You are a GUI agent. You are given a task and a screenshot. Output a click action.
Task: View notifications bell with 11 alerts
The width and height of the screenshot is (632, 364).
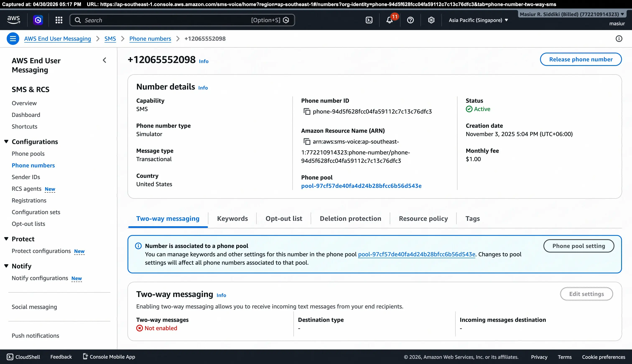click(x=390, y=20)
